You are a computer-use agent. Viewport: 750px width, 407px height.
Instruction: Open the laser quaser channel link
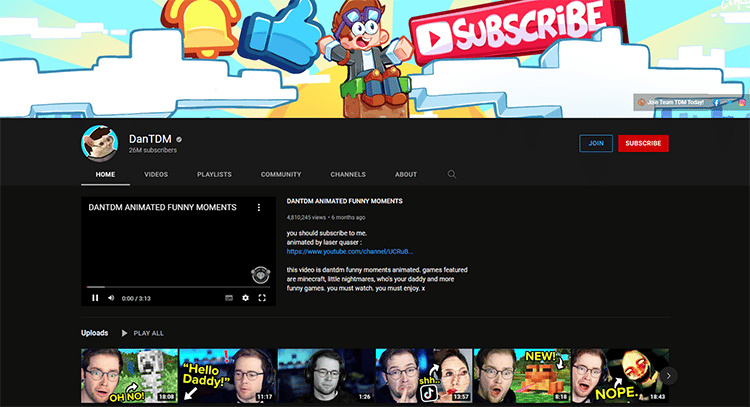point(349,252)
